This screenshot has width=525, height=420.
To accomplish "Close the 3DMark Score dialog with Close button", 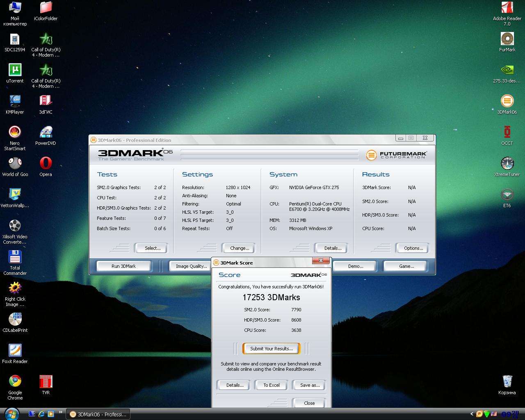I will (309, 403).
